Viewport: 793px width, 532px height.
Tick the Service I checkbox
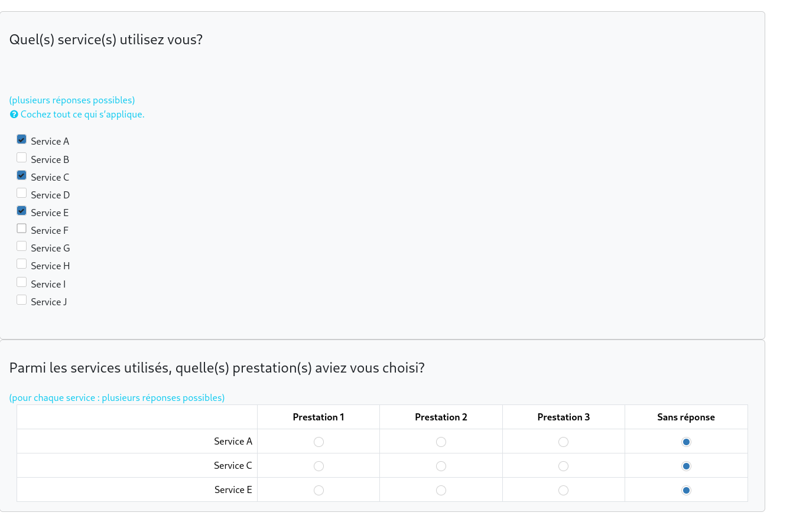22,282
